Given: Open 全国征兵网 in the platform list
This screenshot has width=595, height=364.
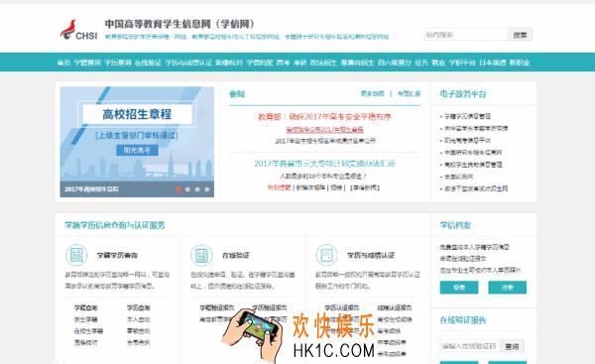Looking at the screenshot, I should click(x=458, y=177).
